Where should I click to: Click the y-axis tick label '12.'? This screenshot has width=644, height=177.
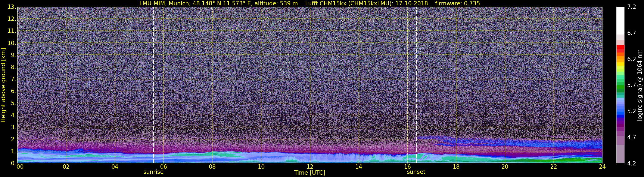click(x=12, y=19)
